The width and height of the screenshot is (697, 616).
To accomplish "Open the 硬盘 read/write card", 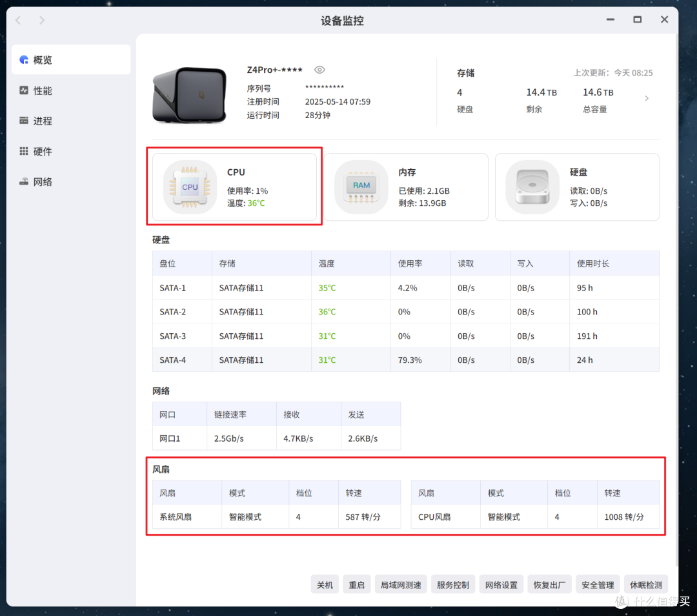I will coord(577,187).
